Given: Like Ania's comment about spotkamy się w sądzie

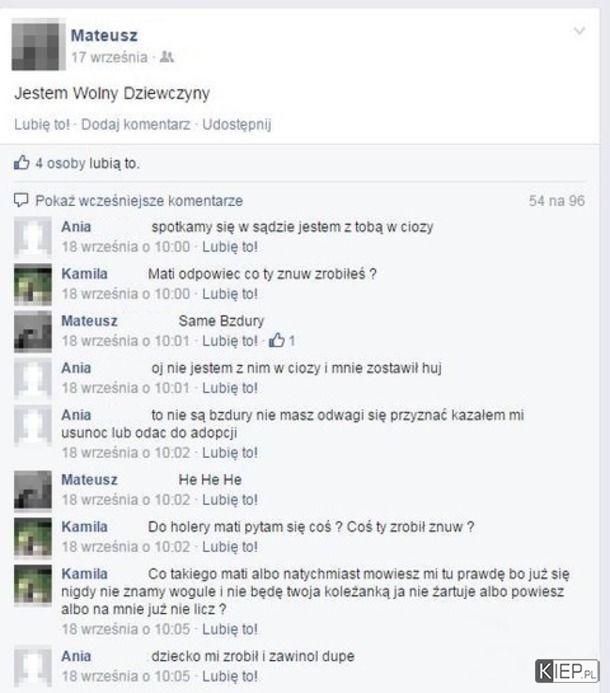Looking at the screenshot, I should [230, 247].
